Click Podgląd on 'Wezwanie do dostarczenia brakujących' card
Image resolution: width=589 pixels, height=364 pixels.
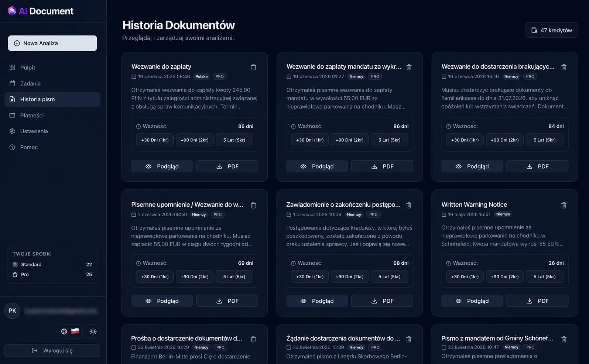[472, 166]
